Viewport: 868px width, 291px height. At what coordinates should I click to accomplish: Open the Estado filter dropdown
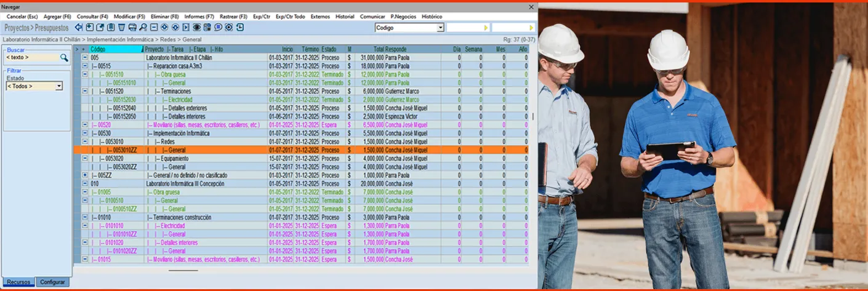tap(59, 87)
